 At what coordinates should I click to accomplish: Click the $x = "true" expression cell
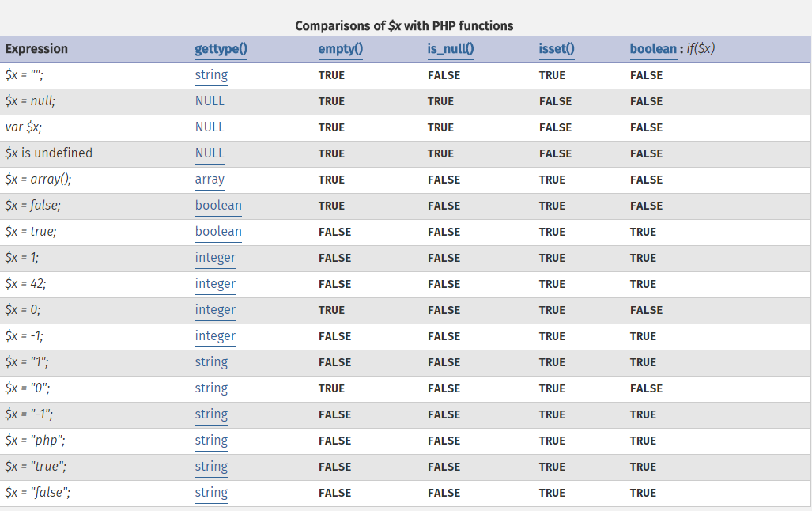click(x=36, y=467)
